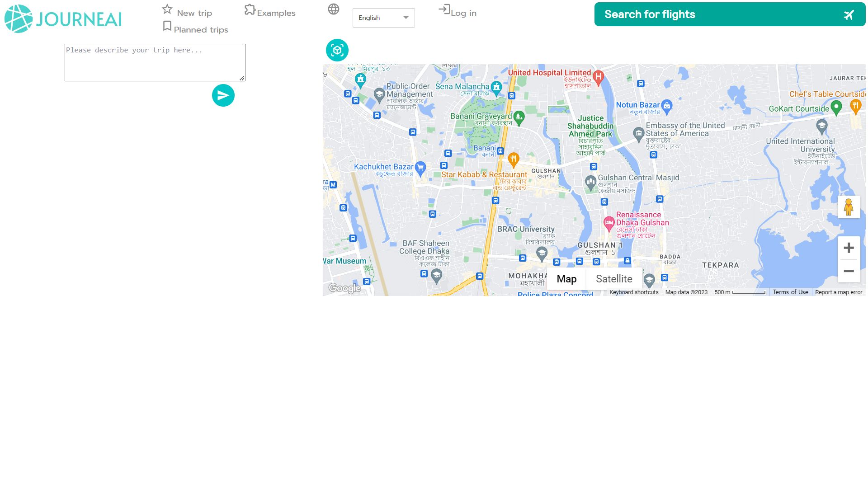The image size is (868, 488).
Task: Zoom in the map with the plus button
Action: point(849,248)
